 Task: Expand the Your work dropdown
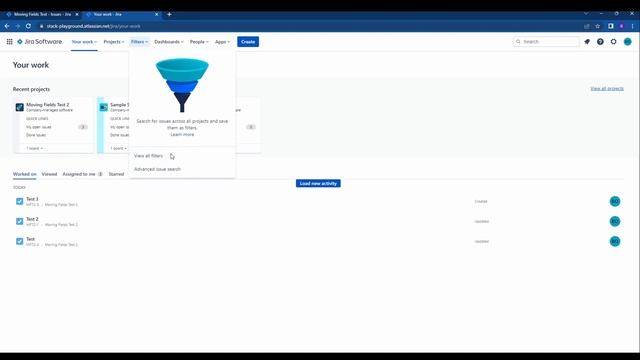[x=84, y=42]
